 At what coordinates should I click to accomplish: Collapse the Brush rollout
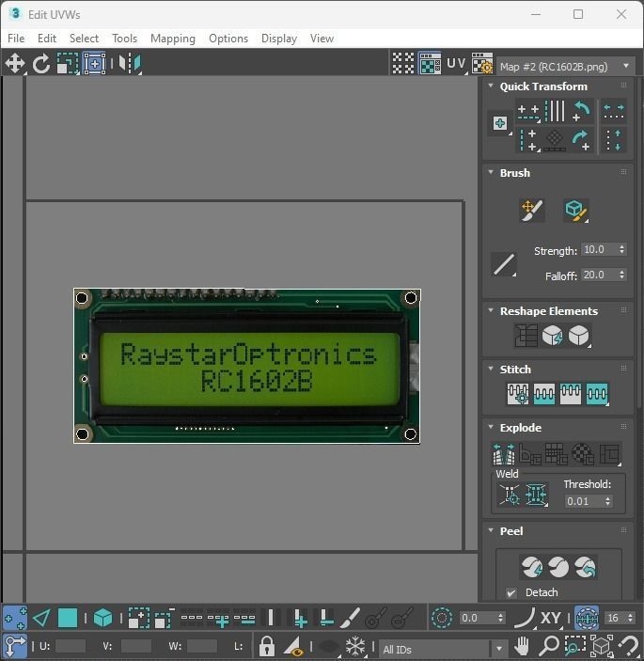point(491,172)
